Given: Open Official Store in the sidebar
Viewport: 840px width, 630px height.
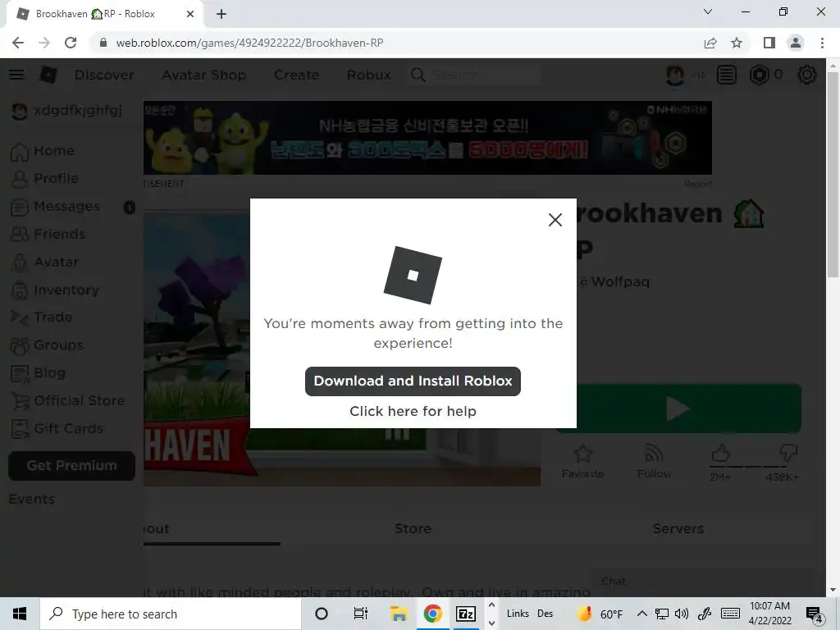Looking at the screenshot, I should [x=67, y=400].
